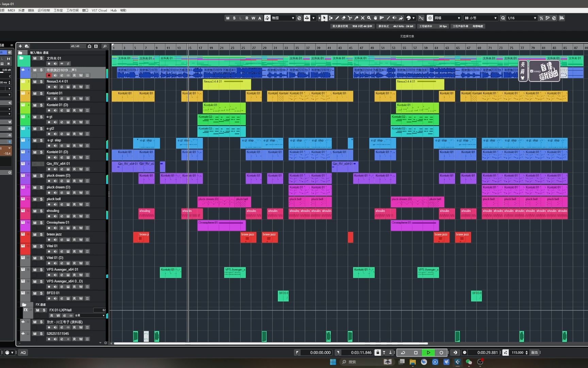The width and height of the screenshot is (588, 368).
Task: Collapse the FX 通道 folder
Action: (24, 305)
